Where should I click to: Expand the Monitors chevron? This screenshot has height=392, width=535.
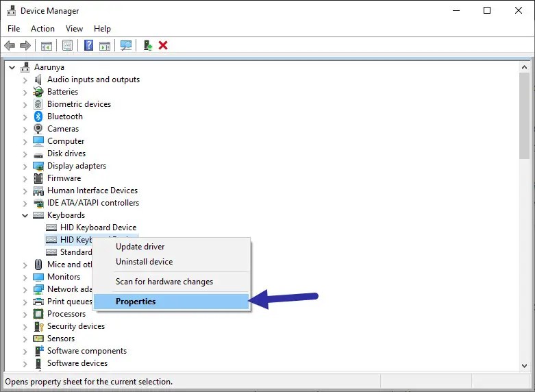point(25,278)
